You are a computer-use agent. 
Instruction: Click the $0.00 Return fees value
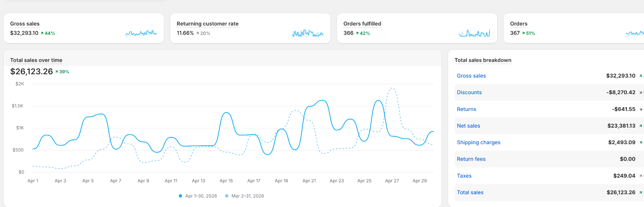[628, 159]
